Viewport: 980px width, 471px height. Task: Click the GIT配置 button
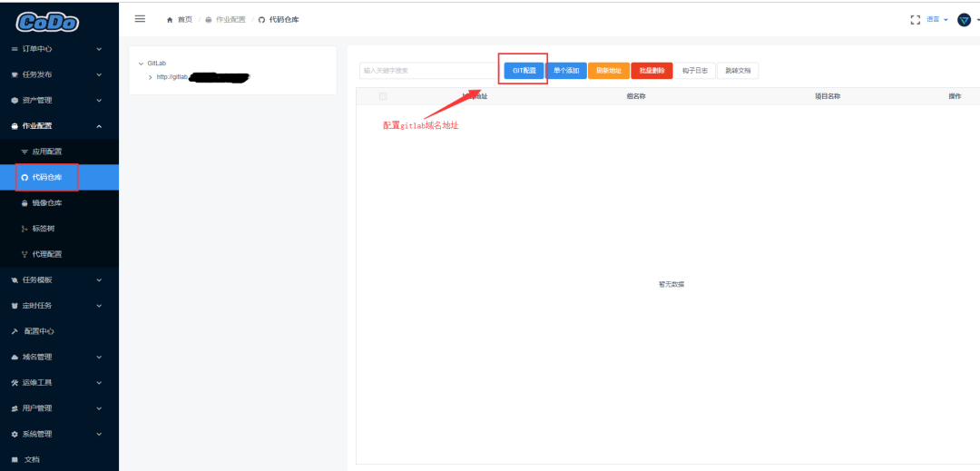[x=524, y=71]
